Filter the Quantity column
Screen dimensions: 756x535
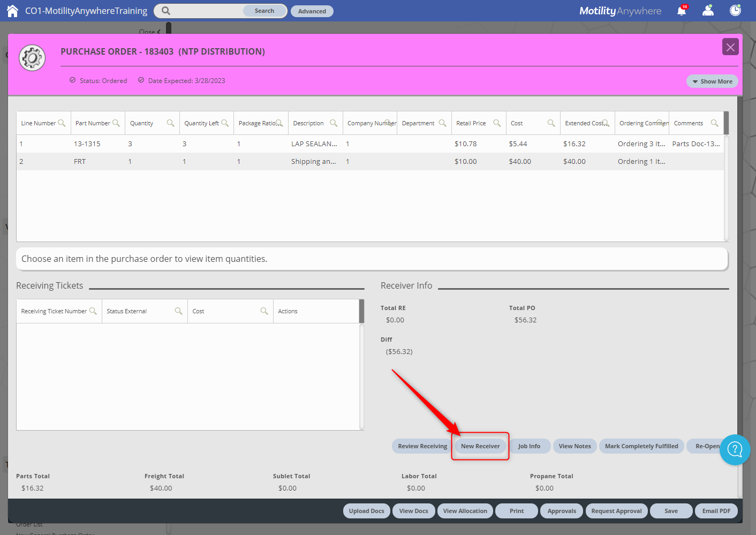click(171, 123)
